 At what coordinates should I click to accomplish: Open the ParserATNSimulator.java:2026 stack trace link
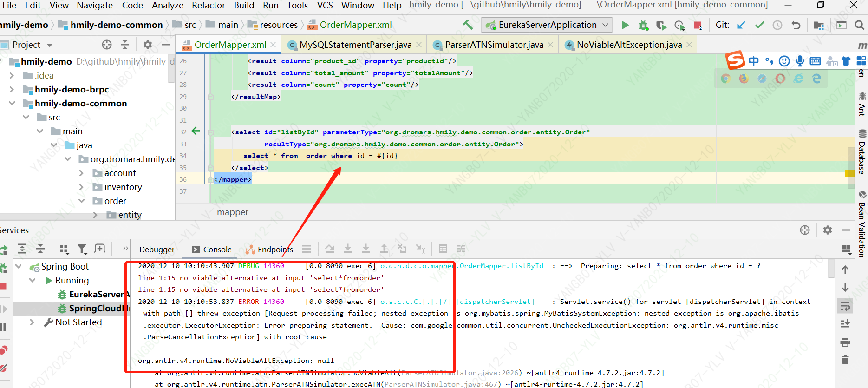[460, 373]
